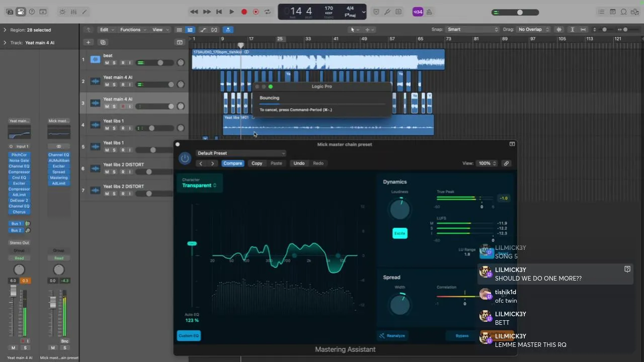Image resolution: width=644 pixels, height=362 pixels.
Task: Open the View 100% size dropdown
Action: pyautogui.click(x=487, y=163)
